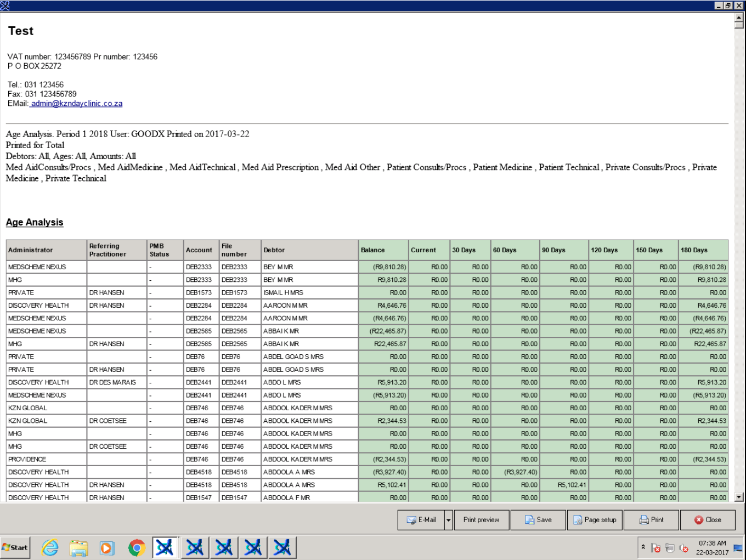This screenshot has width=746, height=560.
Task: Click the Debtor column header
Action: 310,250
